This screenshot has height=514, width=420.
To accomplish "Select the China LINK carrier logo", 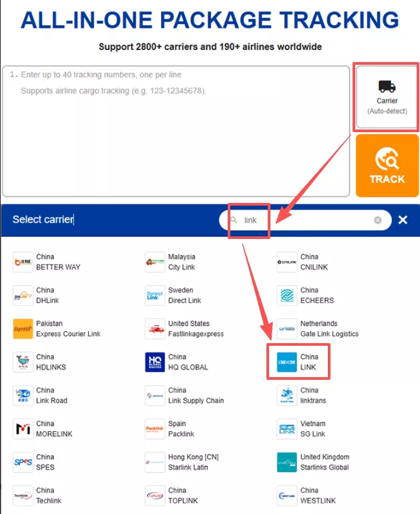I will [286, 362].
